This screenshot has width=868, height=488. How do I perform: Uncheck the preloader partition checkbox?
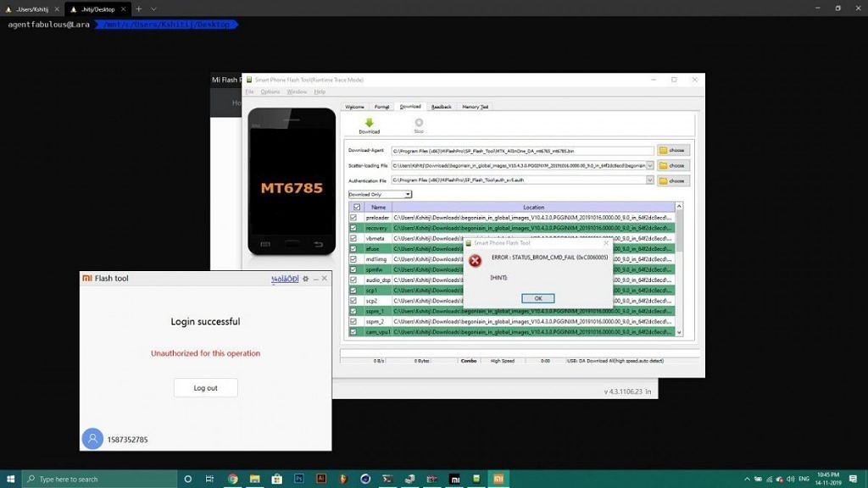[x=353, y=218]
